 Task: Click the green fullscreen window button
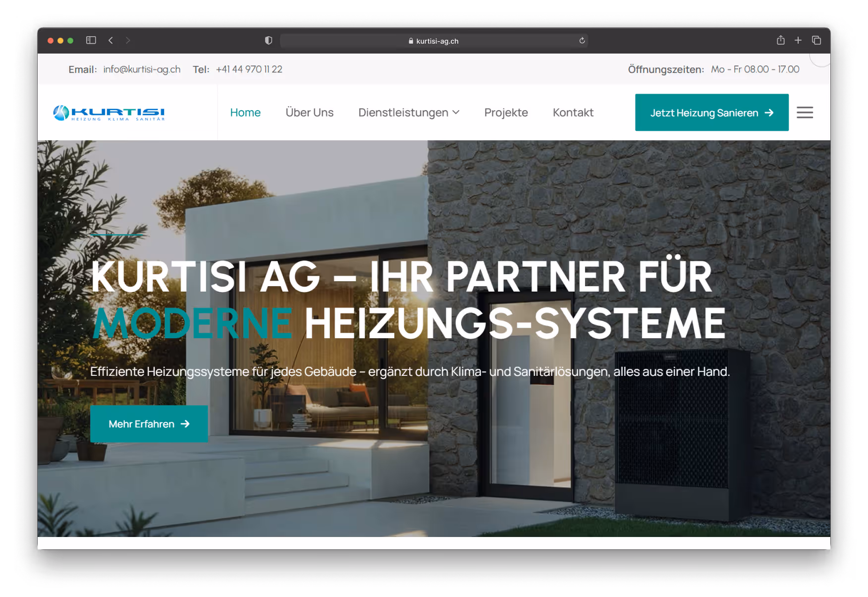pyautogui.click(x=70, y=41)
